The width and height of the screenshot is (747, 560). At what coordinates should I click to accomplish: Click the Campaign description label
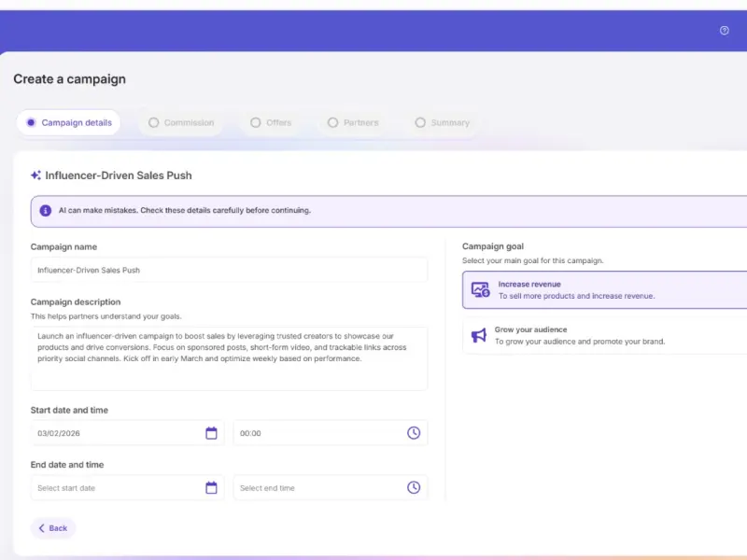click(76, 301)
